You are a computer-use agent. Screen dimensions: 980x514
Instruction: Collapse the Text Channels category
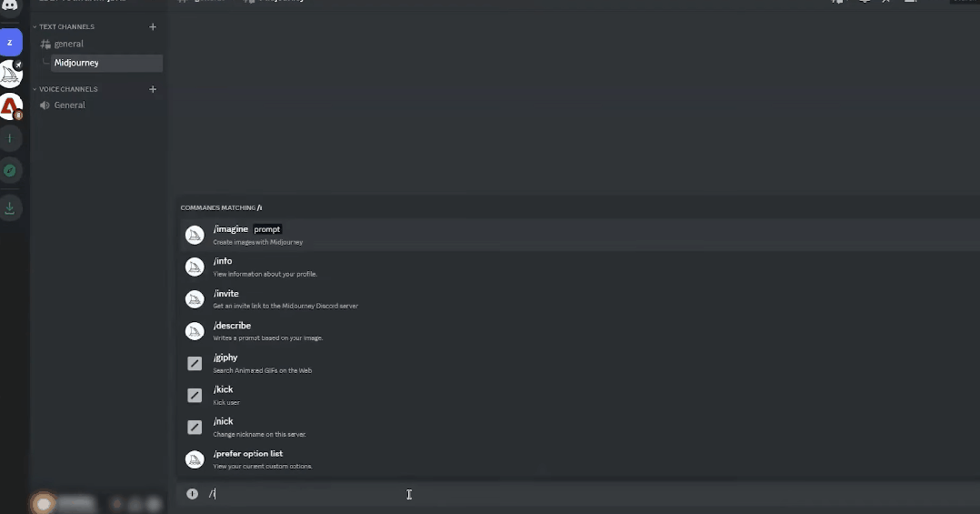(65, 27)
